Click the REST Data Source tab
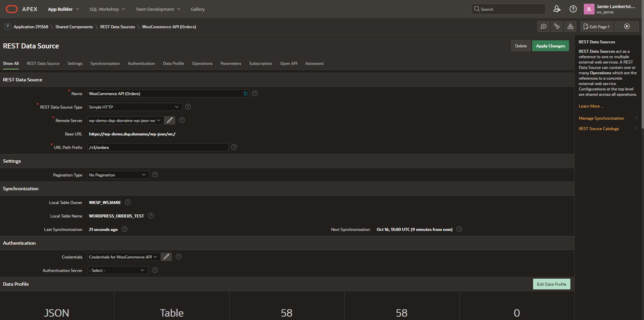Image resolution: width=644 pixels, height=320 pixels. [43, 63]
